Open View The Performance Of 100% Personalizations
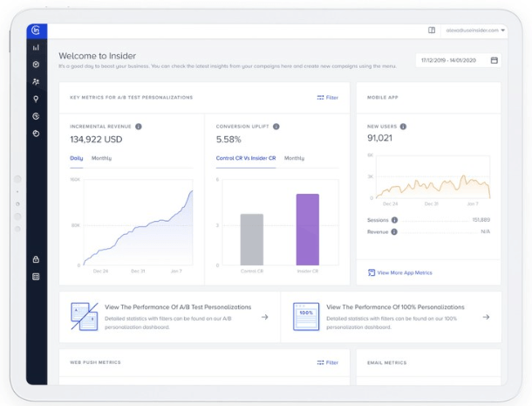The width and height of the screenshot is (532, 406). click(395, 307)
